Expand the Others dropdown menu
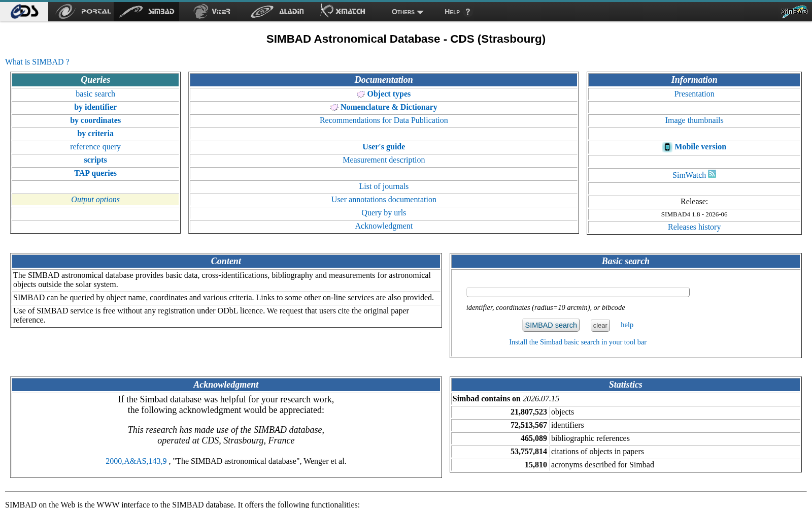This screenshot has width=812, height=508. coord(407,12)
